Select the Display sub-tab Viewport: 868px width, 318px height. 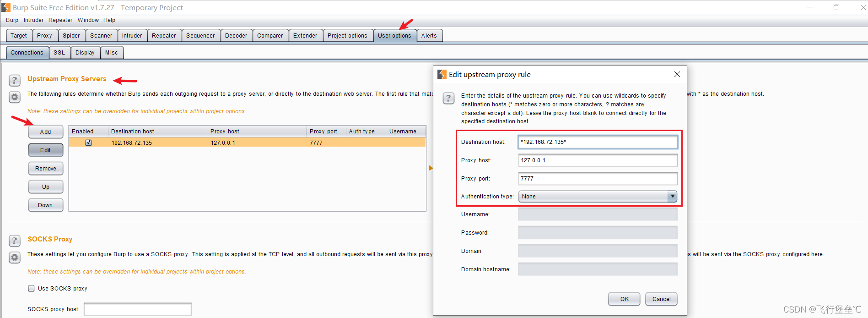point(85,53)
